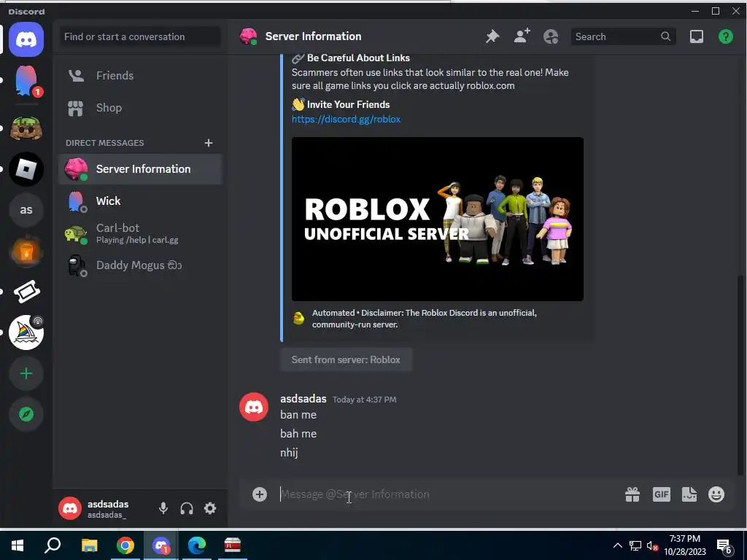Open the sticker picker
747x560 pixels.
pos(689,494)
